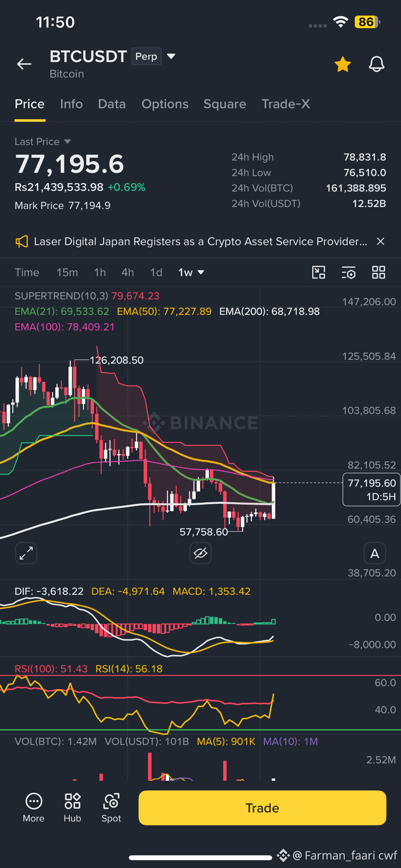Select the Price tab
This screenshot has width=401, height=868.
pyautogui.click(x=30, y=104)
